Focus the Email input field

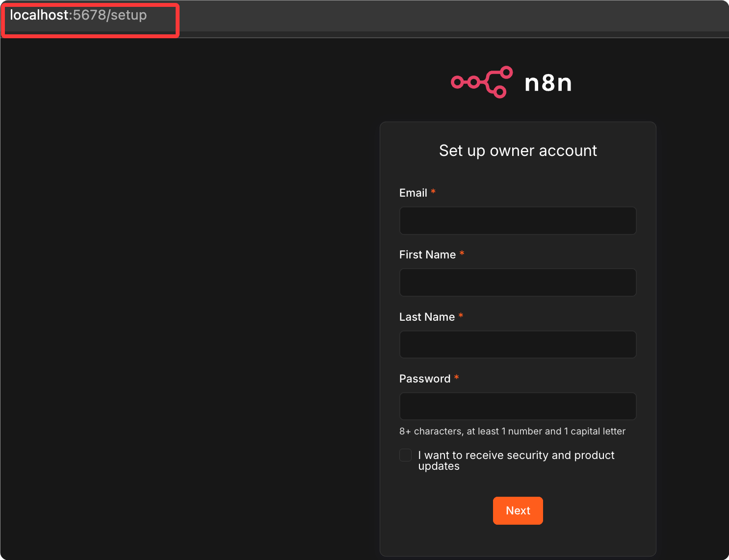(x=518, y=221)
